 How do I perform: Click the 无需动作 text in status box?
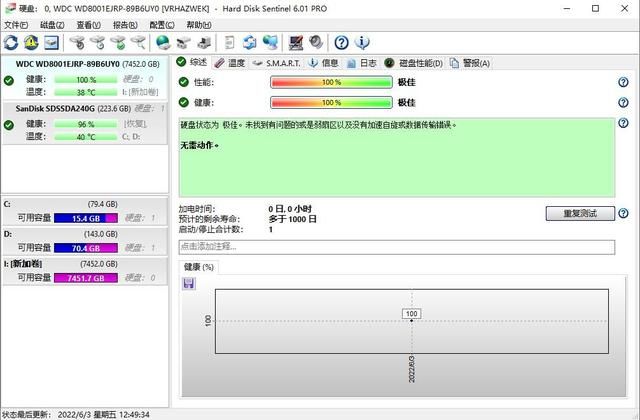tap(199, 145)
